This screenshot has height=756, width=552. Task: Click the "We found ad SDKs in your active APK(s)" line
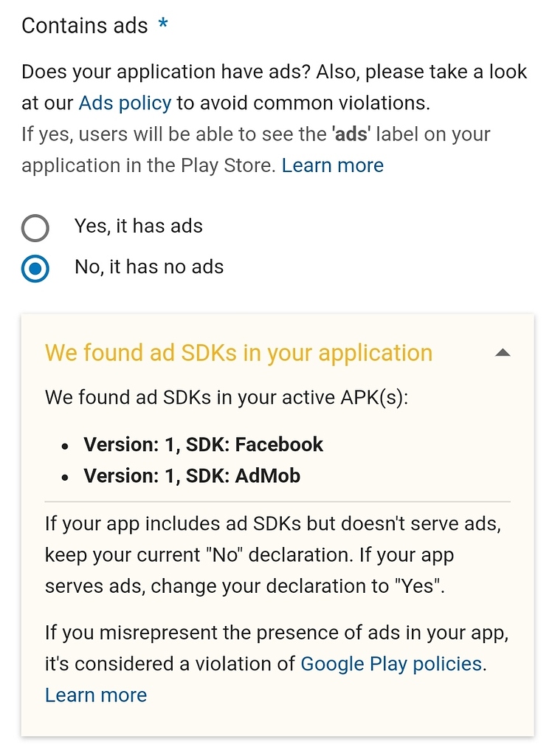coord(226,399)
